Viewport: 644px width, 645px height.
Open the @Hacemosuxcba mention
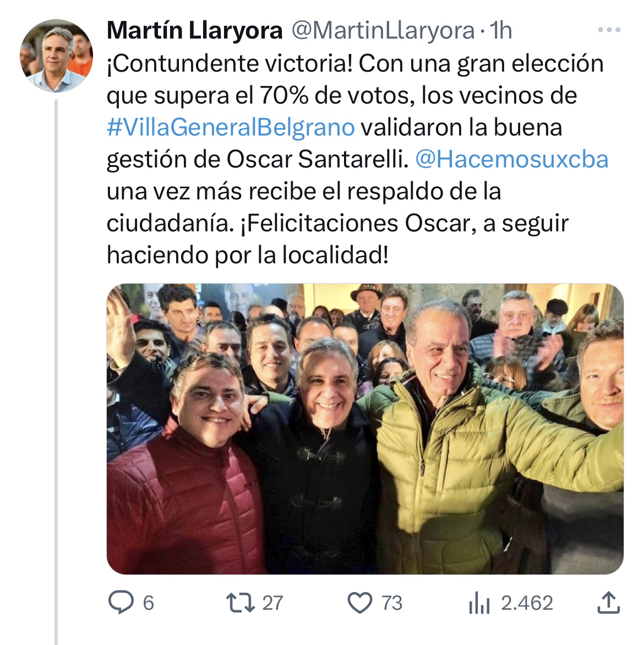(512, 159)
